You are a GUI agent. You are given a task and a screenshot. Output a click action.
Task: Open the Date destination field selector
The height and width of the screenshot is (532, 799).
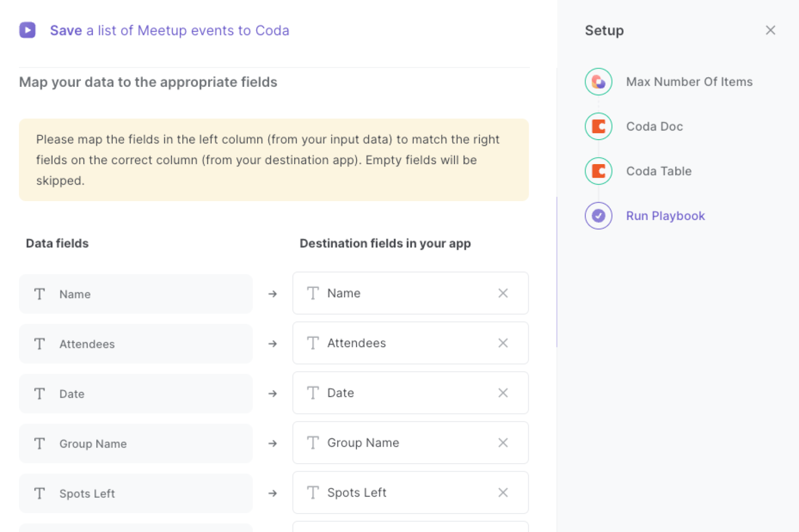click(x=410, y=393)
